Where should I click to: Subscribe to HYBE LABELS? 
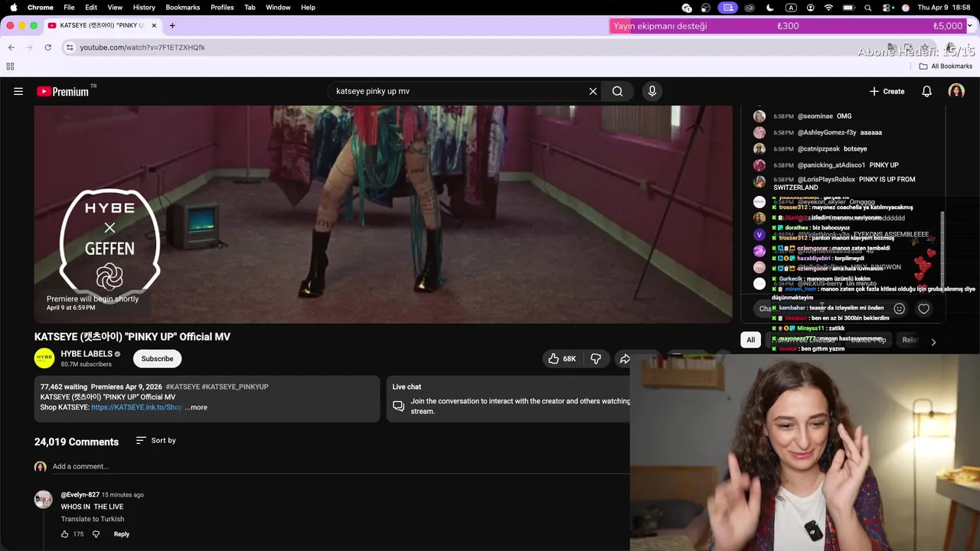[x=157, y=358]
